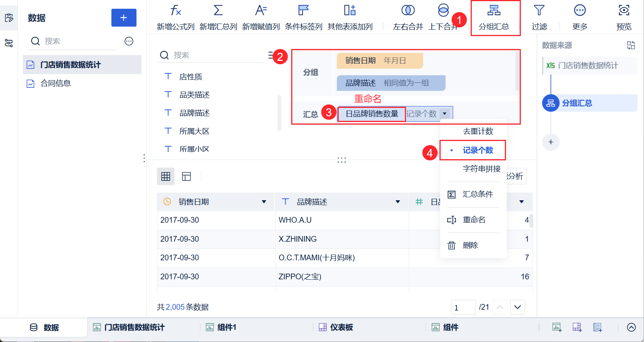
Task: Go to the next page with the down arrow
Action: (x=517, y=307)
